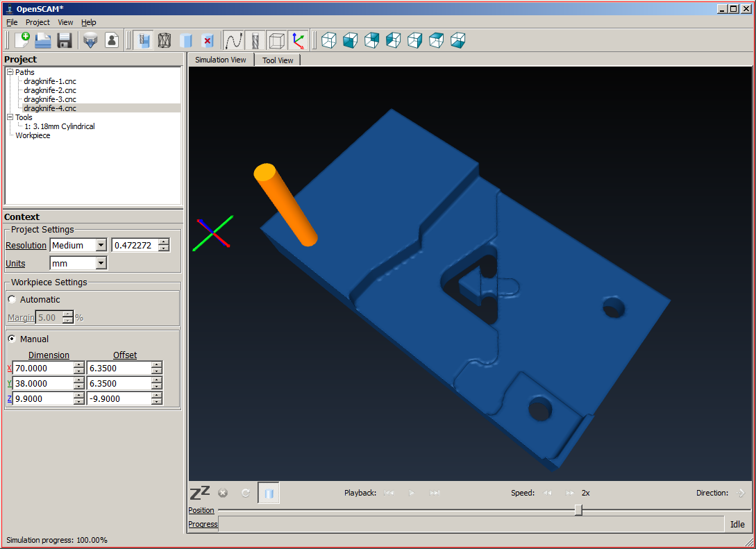Open the Project menu
756x549 pixels.
coord(37,22)
